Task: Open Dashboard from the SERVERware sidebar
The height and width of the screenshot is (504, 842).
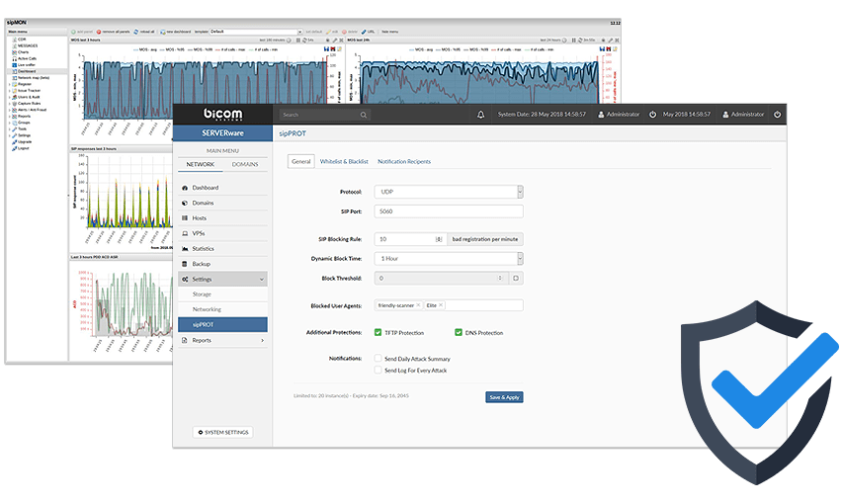Action: point(206,187)
